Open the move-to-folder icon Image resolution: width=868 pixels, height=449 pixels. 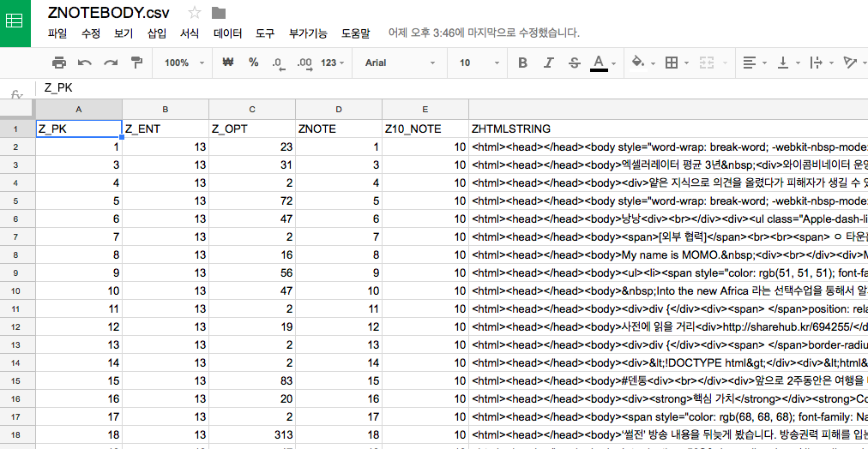(x=219, y=13)
